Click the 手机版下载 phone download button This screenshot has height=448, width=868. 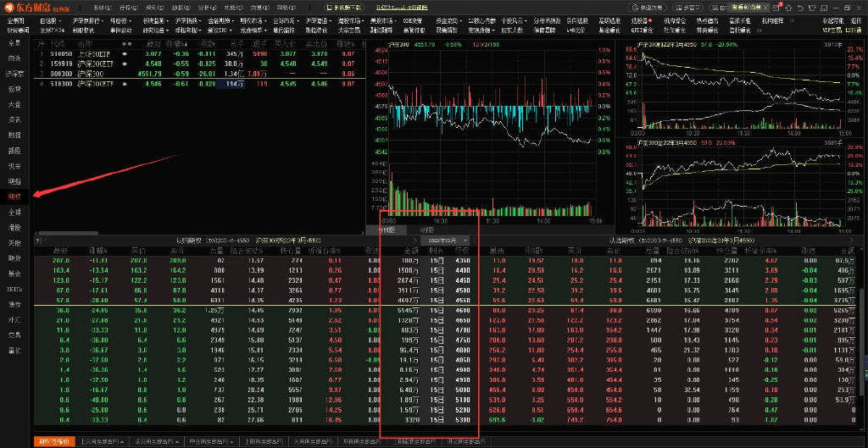(x=344, y=8)
